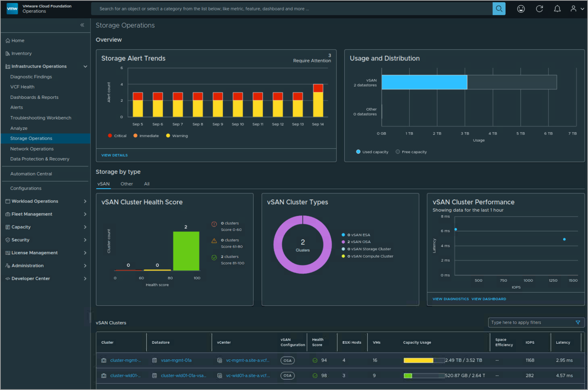Collapse Infrastructure Operations section chevron
The height and width of the screenshot is (390, 588).
pos(85,66)
